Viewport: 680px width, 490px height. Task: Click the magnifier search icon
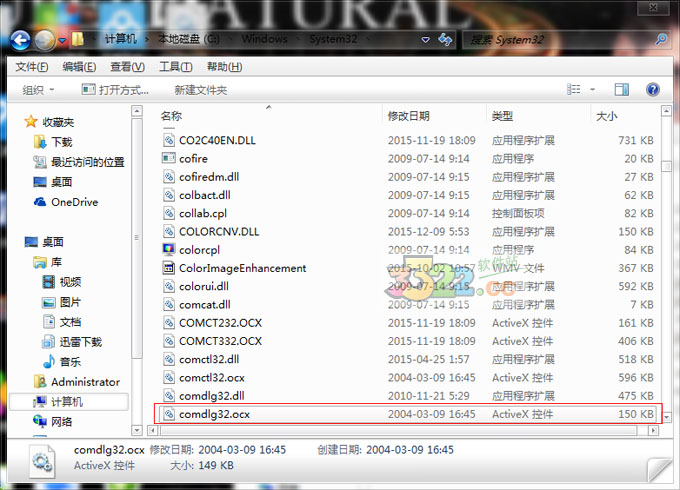coord(661,40)
